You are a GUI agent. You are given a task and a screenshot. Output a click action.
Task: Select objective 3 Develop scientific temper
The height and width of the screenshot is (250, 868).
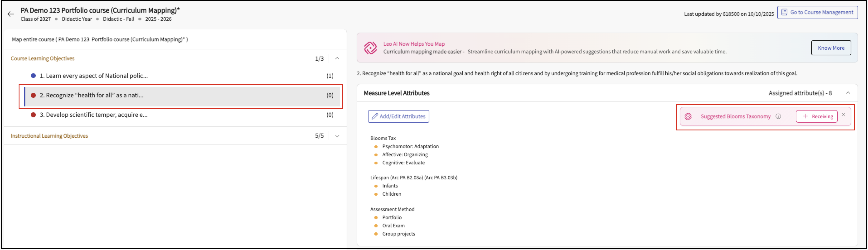click(x=94, y=115)
